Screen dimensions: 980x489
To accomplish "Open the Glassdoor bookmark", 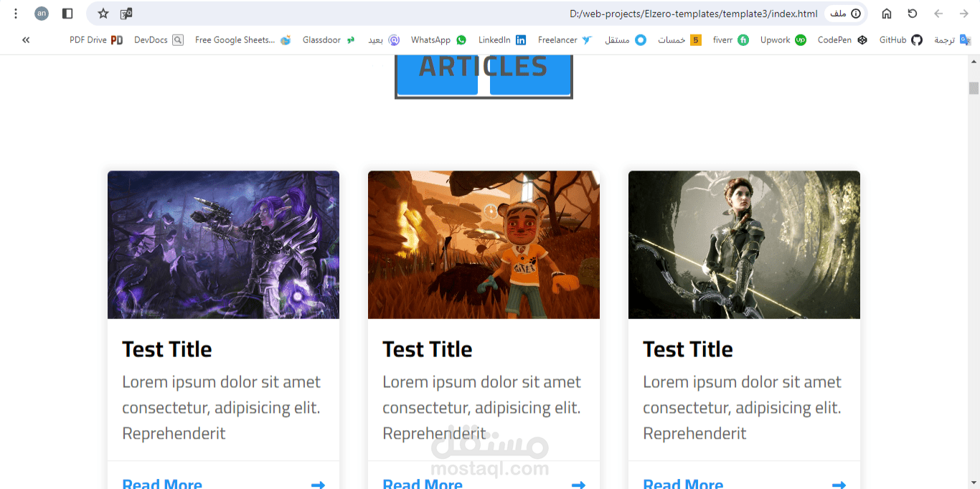I will [x=329, y=40].
